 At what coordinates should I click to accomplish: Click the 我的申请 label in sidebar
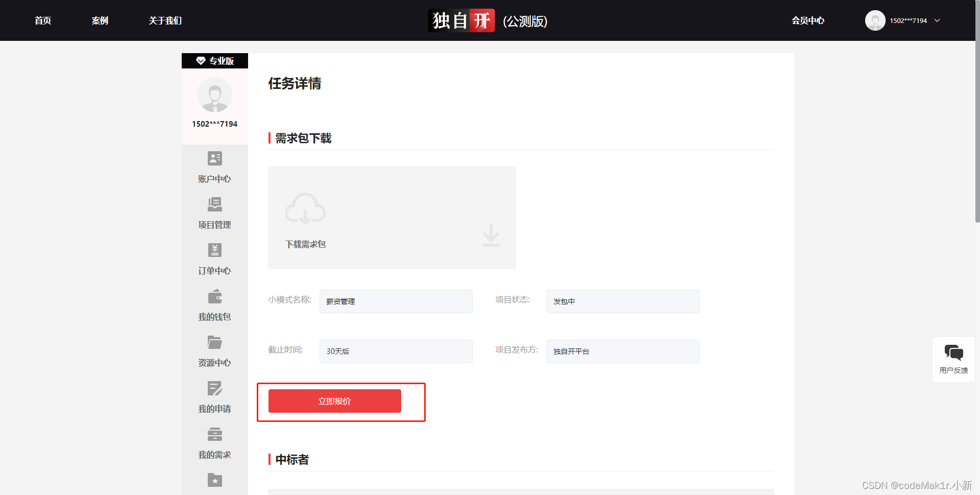click(215, 409)
